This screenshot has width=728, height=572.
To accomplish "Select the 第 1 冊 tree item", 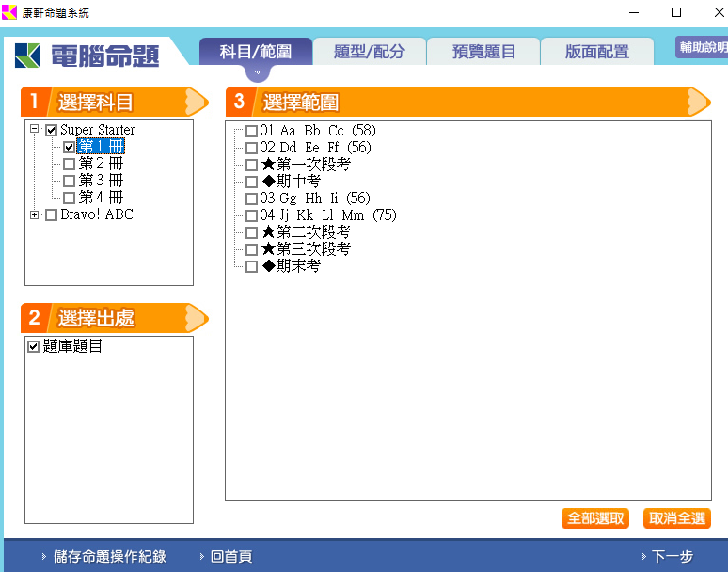I will [100, 147].
